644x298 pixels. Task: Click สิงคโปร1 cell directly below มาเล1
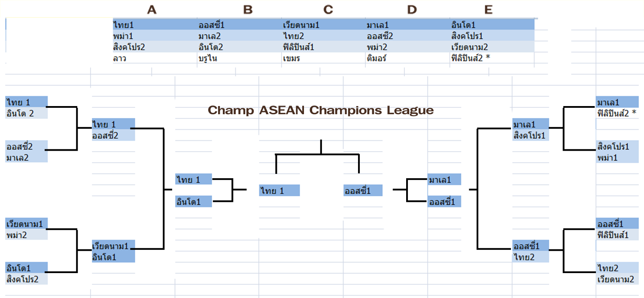tap(530, 135)
